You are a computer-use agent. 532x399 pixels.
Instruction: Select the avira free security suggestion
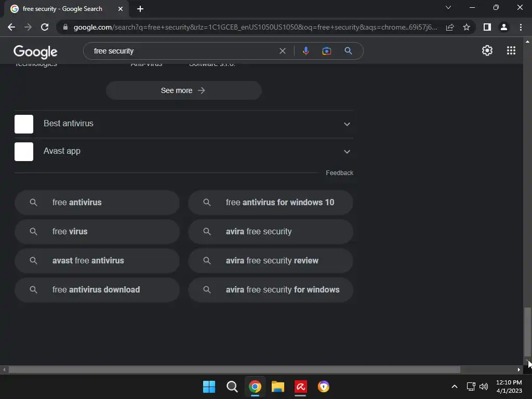tap(270, 231)
